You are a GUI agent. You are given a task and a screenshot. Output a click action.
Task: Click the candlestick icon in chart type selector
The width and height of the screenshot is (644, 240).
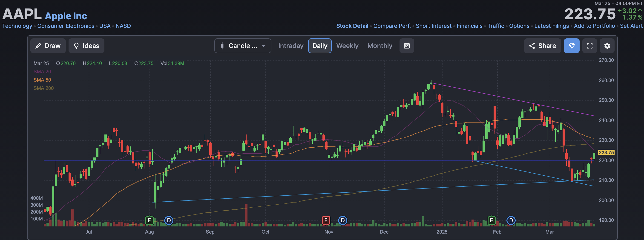pyautogui.click(x=222, y=46)
